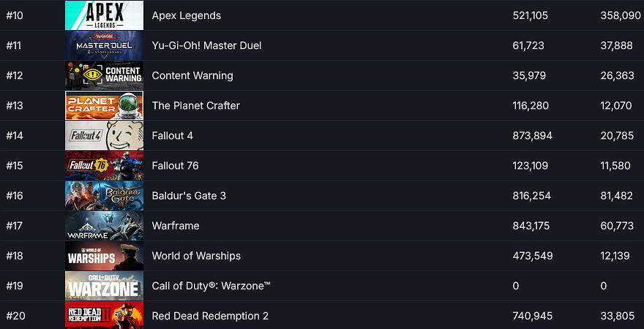Click The Planet Crafter title text
644x329 pixels.
click(195, 106)
